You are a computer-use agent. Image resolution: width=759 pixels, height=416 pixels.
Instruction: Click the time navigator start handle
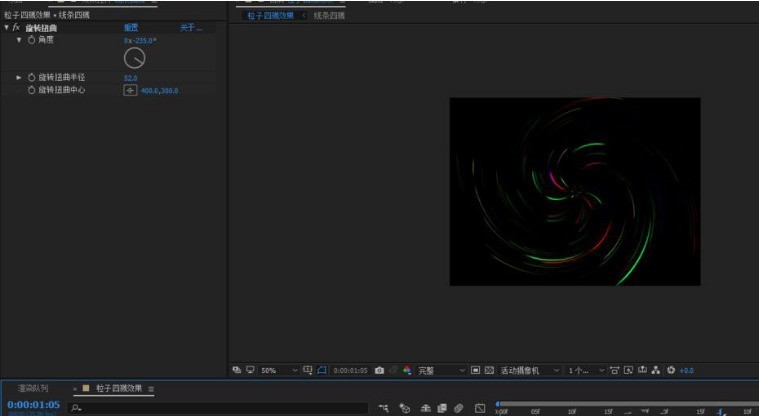click(x=498, y=403)
